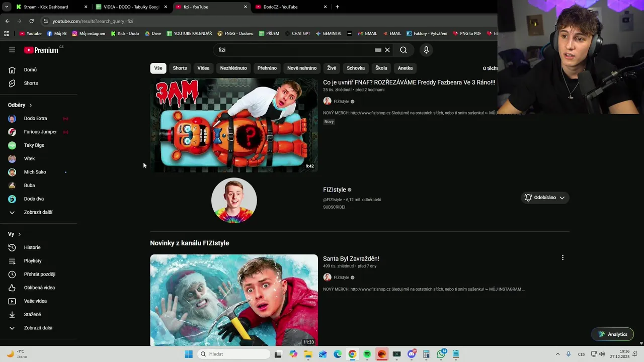Open File Explorer from the taskbar
Viewport: 644px width, 362px height.
308,354
